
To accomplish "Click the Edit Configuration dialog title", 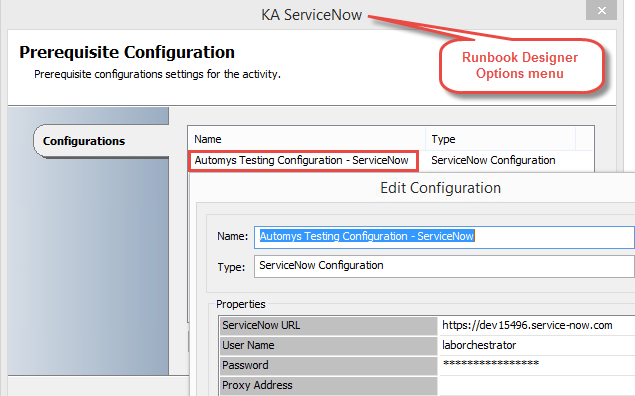I will pos(441,188).
